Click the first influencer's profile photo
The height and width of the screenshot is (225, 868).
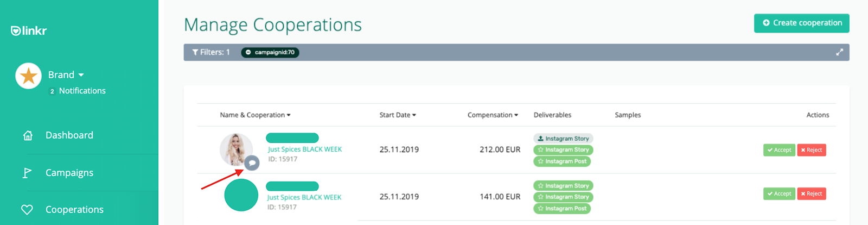[235, 148]
